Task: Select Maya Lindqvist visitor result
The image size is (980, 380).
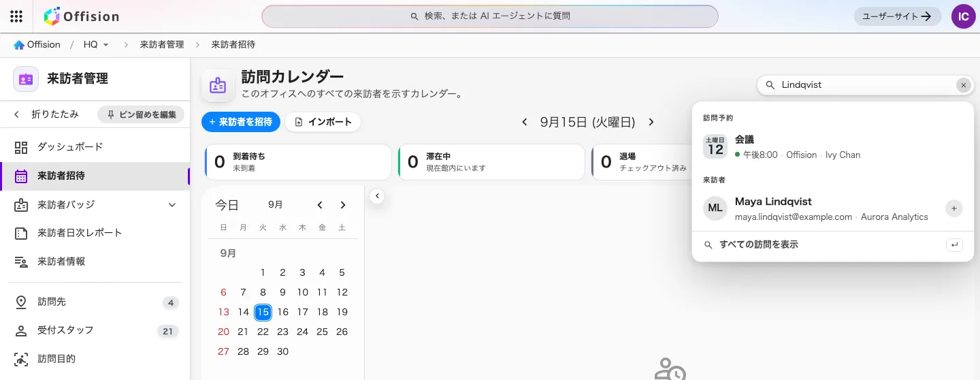Action: (x=833, y=208)
